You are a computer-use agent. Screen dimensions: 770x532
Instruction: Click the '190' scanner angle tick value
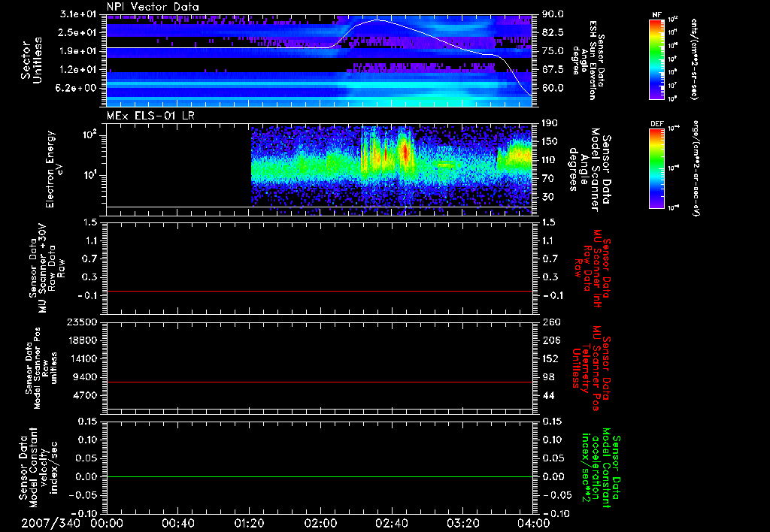[550, 123]
